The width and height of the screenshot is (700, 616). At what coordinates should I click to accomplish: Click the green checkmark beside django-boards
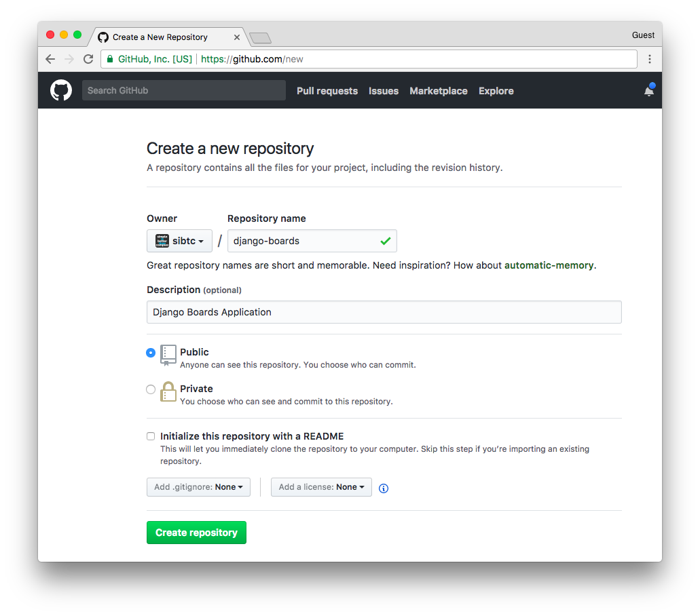pos(386,241)
